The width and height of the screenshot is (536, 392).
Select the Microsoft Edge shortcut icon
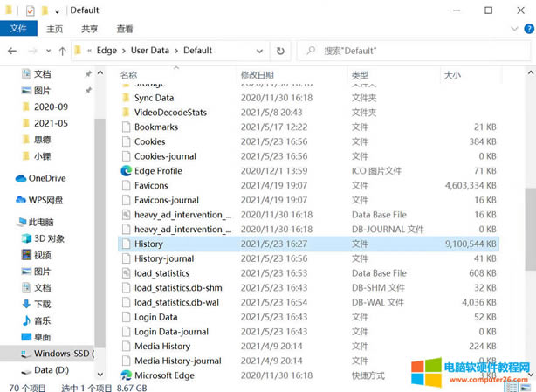tap(164, 375)
